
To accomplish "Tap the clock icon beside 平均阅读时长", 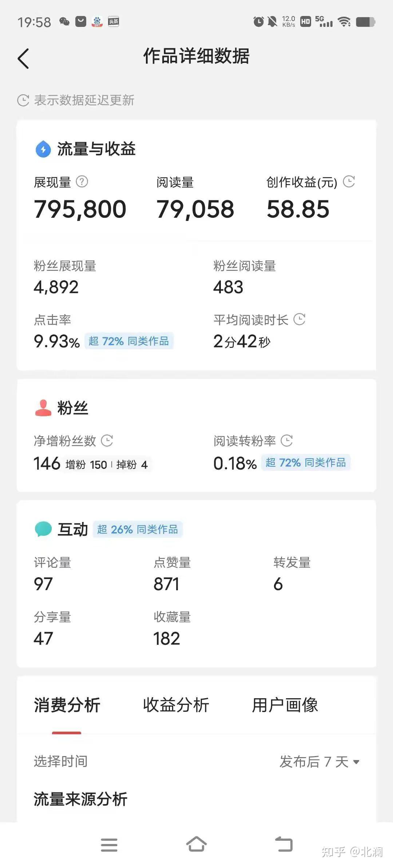I will point(299,320).
